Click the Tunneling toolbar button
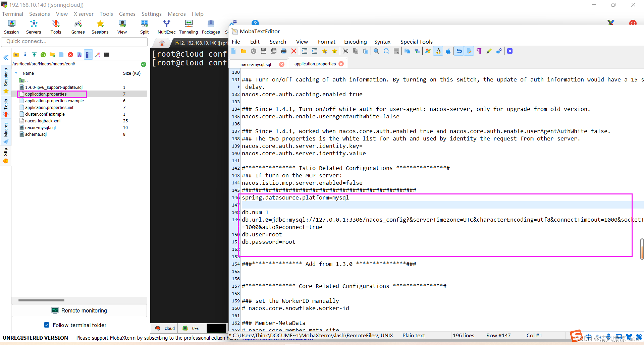The width and height of the screenshot is (644, 345). 189,27
